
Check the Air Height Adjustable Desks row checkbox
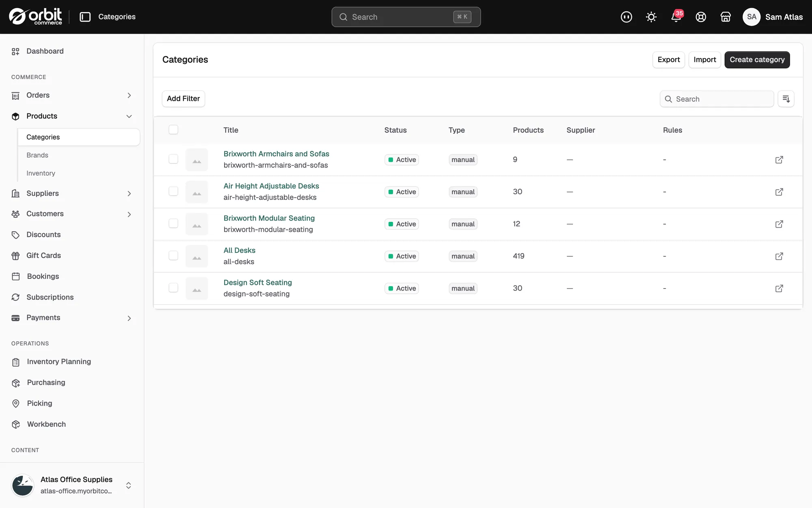(173, 191)
